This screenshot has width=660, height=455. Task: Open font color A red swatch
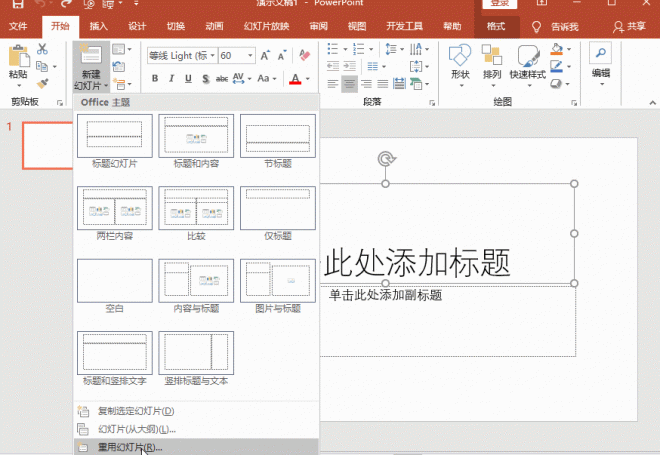pyautogui.click(x=295, y=79)
